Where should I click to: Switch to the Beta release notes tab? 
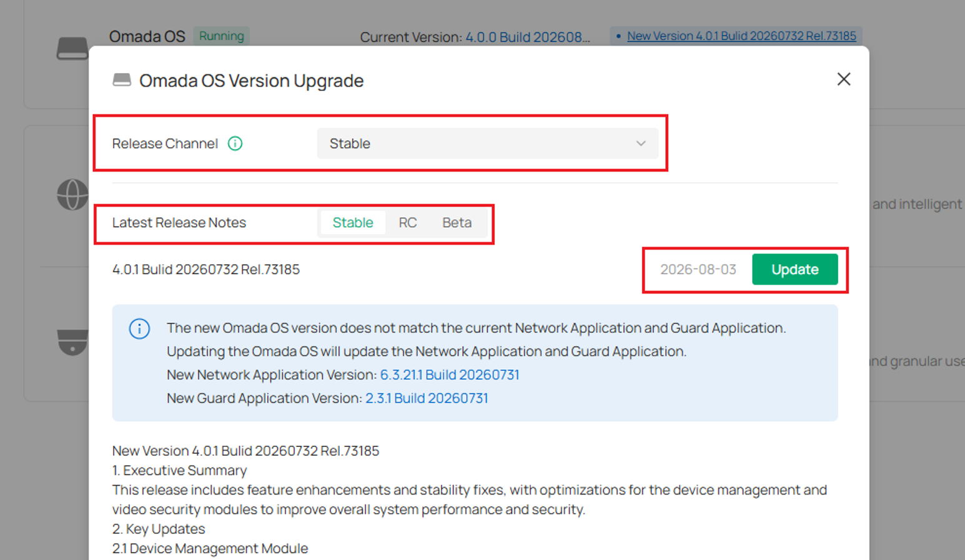pyautogui.click(x=457, y=223)
